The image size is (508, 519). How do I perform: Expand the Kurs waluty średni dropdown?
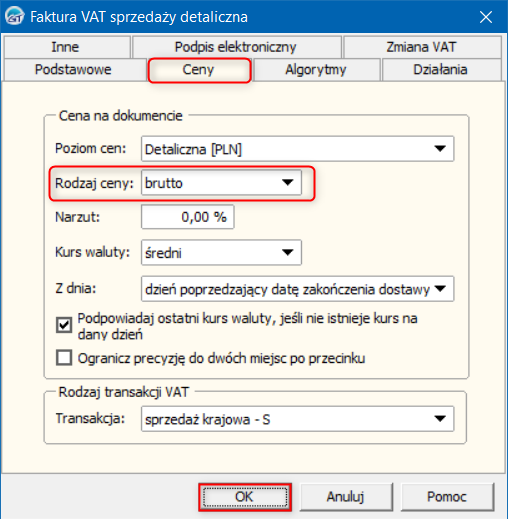click(x=221, y=252)
